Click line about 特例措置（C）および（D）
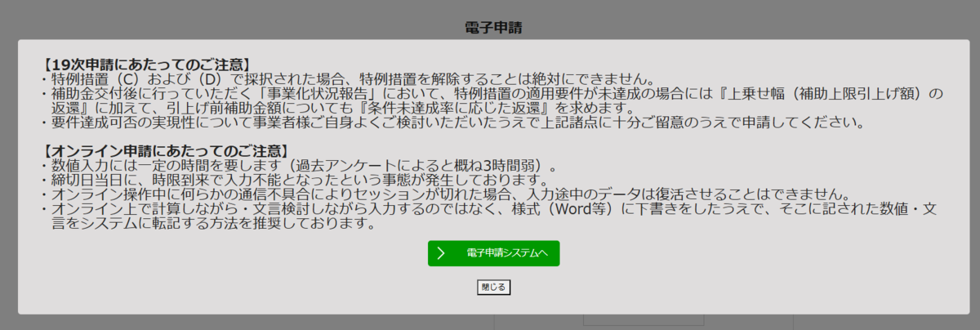The image size is (980, 330). (346, 78)
